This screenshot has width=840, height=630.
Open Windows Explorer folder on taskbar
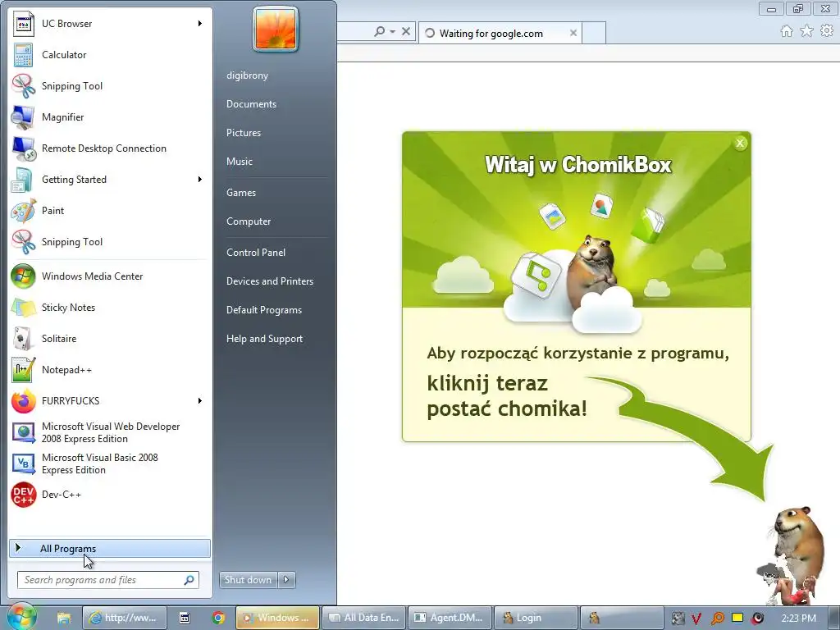pos(64,618)
